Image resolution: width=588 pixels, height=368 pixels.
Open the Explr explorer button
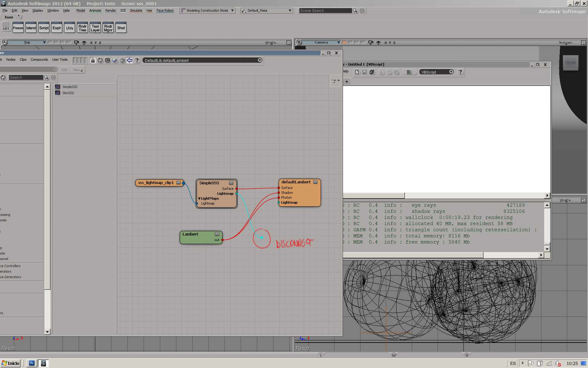[x=57, y=28]
